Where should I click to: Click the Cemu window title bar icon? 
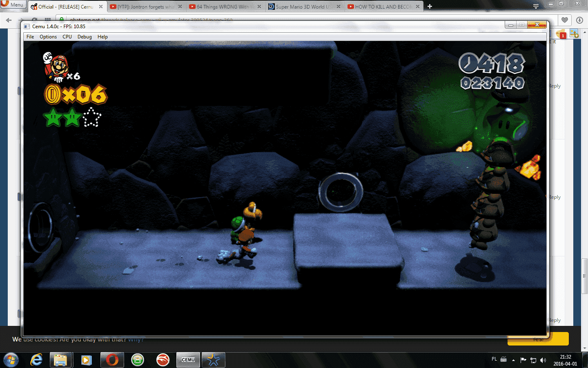[27, 27]
